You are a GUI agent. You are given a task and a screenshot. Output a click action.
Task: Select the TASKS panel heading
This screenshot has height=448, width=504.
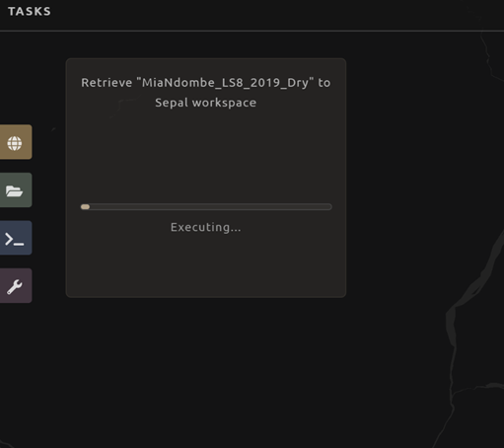point(30,12)
